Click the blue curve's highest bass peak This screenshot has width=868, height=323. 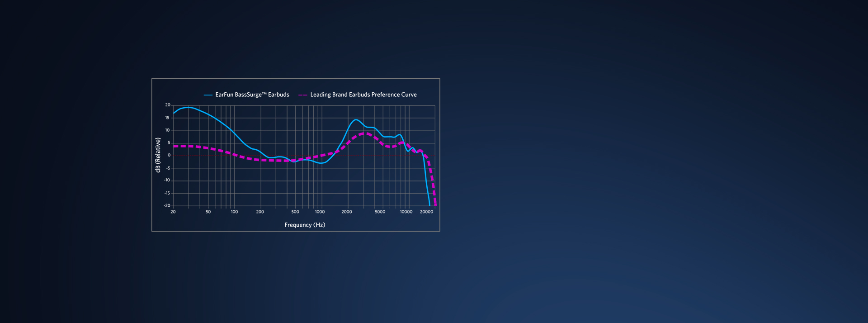(x=188, y=107)
